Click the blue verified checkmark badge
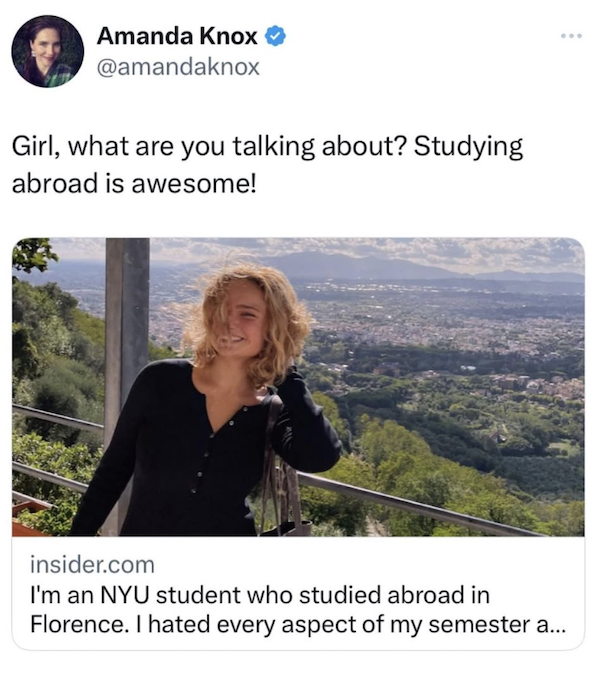 pos(275,37)
